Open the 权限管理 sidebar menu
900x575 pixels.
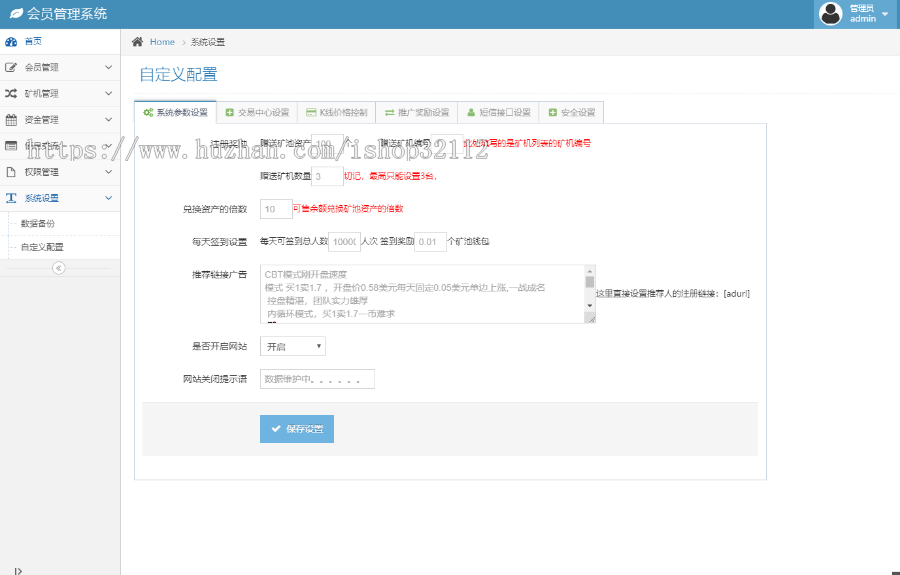(x=60, y=172)
